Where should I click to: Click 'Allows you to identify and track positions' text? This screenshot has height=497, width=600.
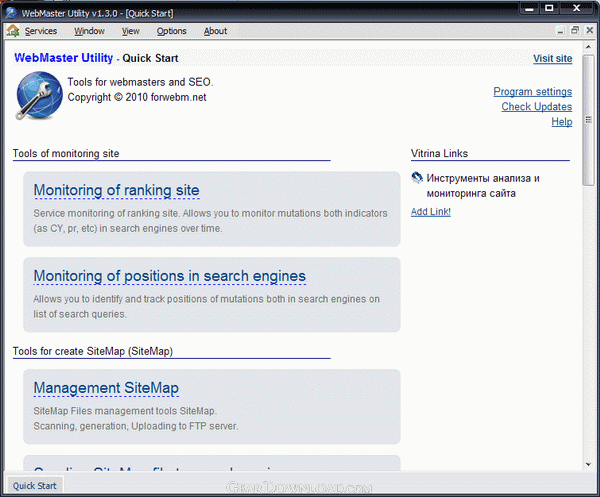pos(207,306)
